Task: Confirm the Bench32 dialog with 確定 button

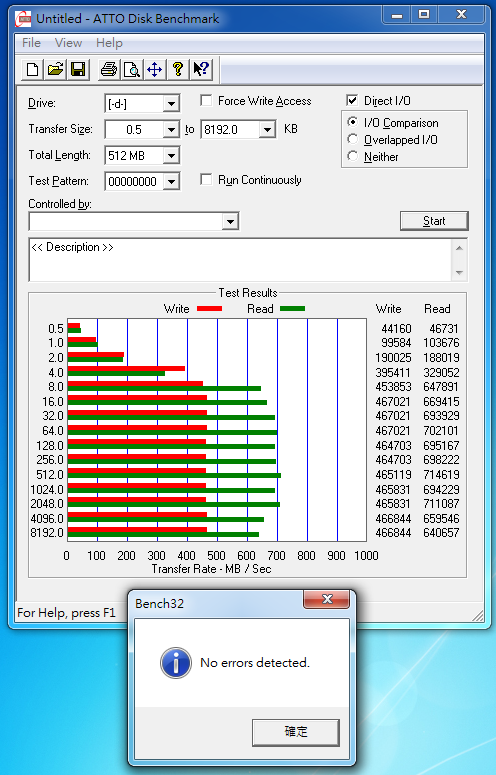Action: (296, 732)
